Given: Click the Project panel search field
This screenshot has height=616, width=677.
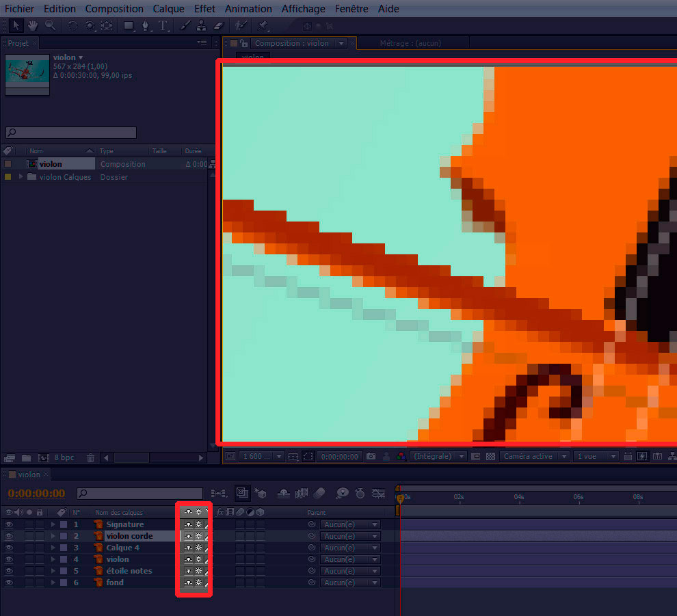Looking at the screenshot, I should (71, 133).
